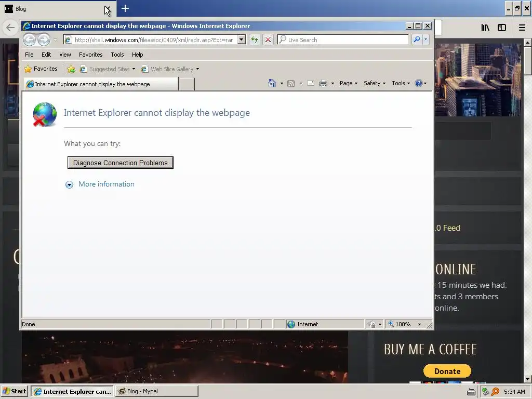Viewport: 532px width, 399px height.
Task: Open the Edit menu
Action: 46,55
